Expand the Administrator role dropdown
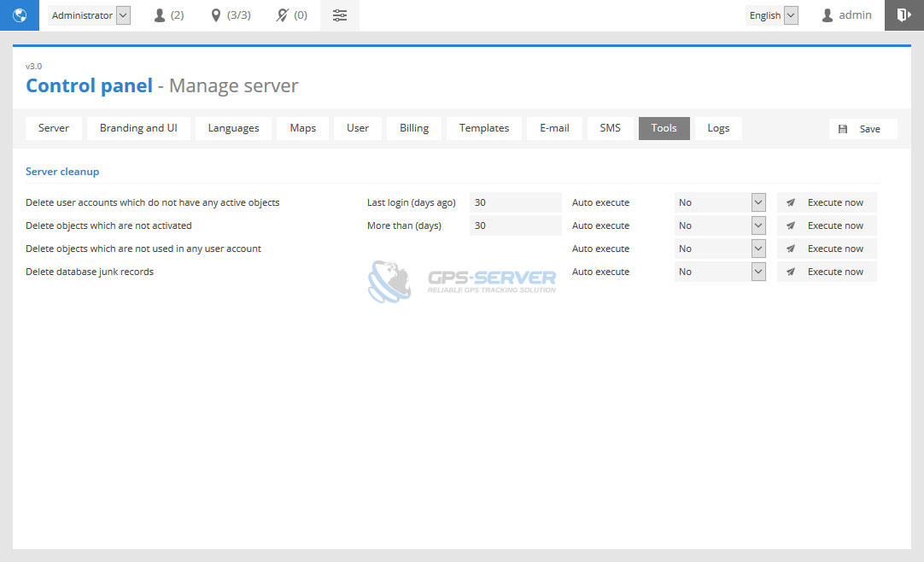Screen dimensions: 924x562 click(90, 15)
